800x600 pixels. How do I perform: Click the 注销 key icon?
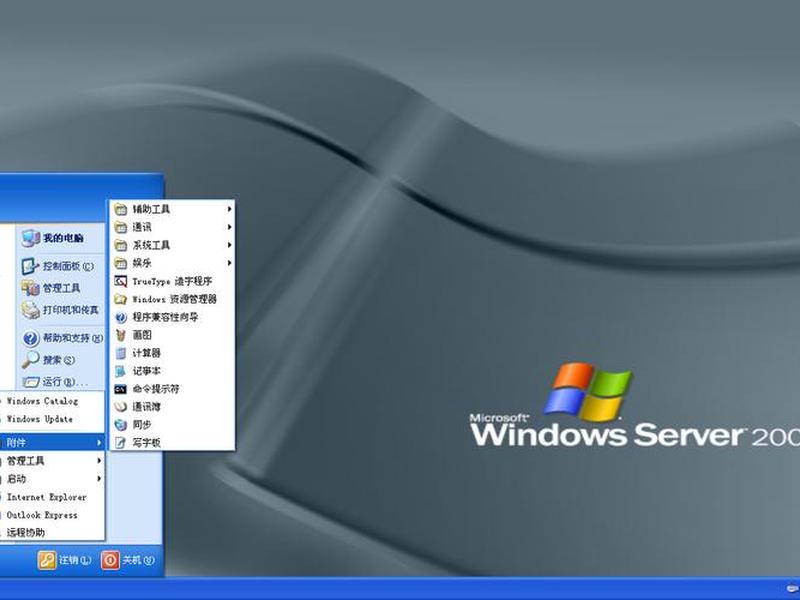(x=47, y=560)
